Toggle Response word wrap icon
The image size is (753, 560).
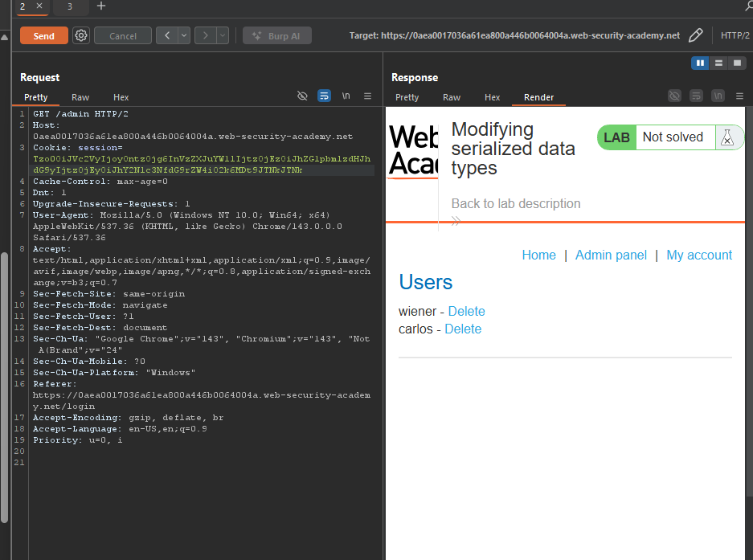[696, 96]
